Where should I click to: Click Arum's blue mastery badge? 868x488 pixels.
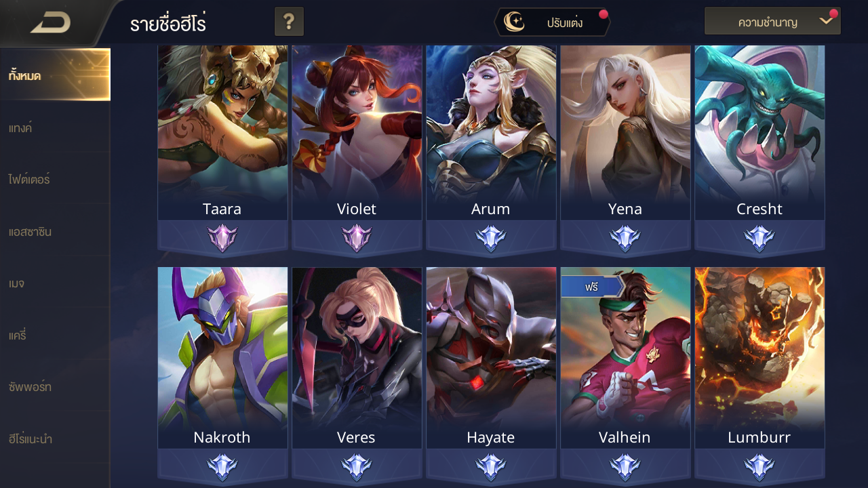pos(491,238)
